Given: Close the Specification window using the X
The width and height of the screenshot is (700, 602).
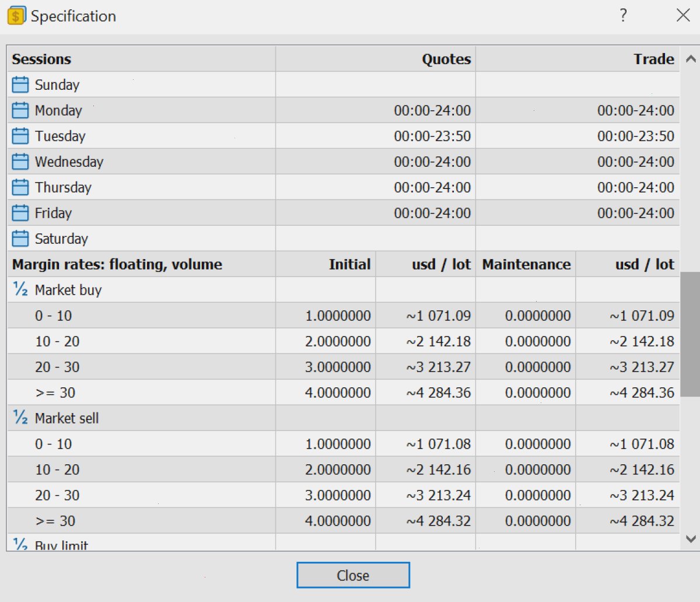Looking at the screenshot, I should pos(683,15).
